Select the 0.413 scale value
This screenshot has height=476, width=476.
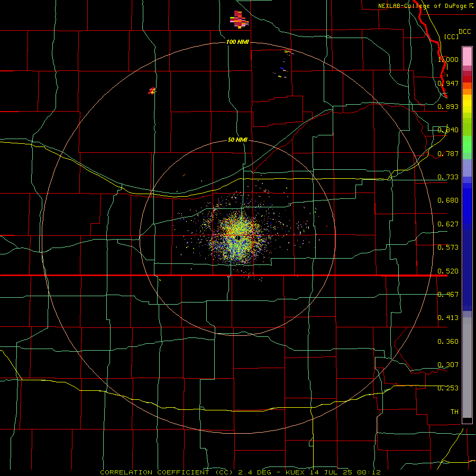(448, 318)
